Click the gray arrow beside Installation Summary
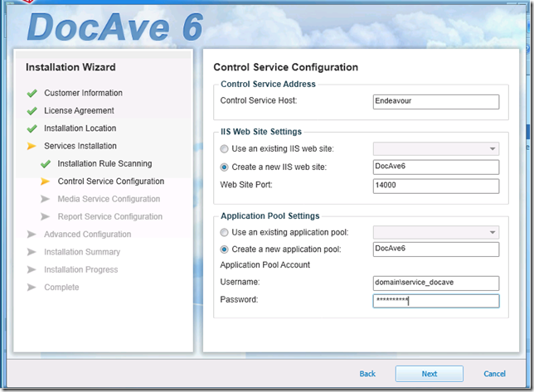The height and width of the screenshot is (392, 534). [32, 252]
